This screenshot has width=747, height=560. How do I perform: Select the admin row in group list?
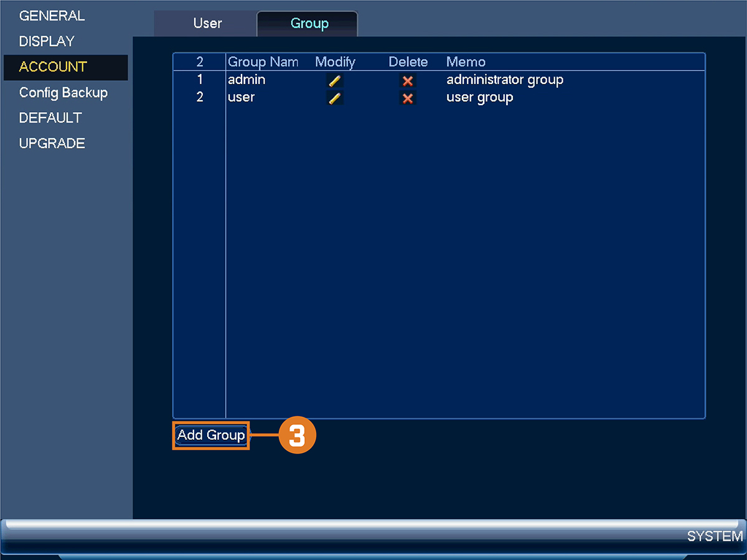[x=439, y=80]
